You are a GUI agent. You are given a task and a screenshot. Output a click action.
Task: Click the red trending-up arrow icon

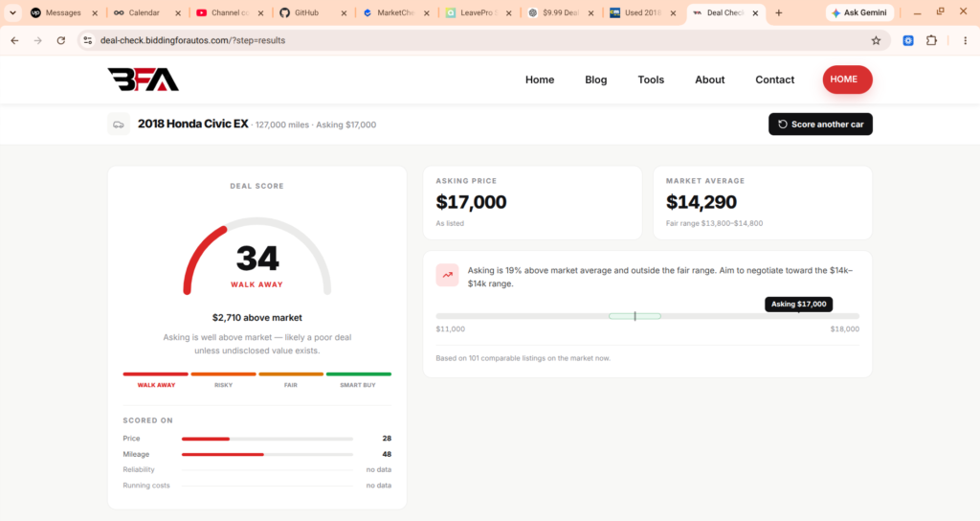[448, 275]
